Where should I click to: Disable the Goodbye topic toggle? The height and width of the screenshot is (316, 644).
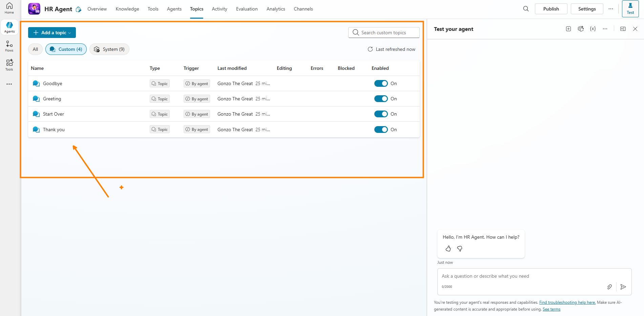[x=381, y=83]
